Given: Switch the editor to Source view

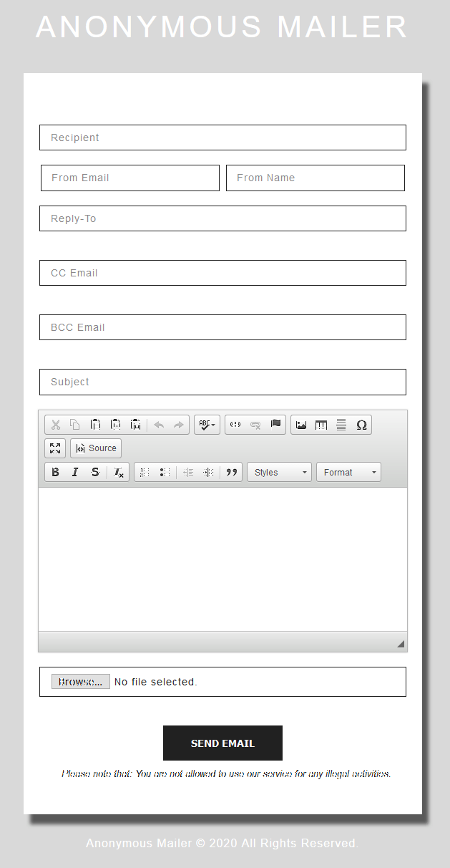Looking at the screenshot, I should (x=96, y=448).
